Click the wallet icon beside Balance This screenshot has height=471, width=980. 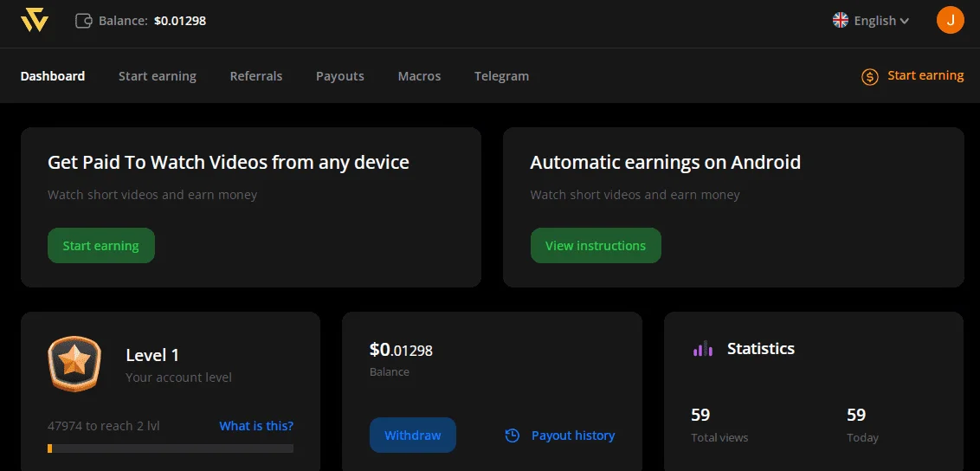point(84,21)
